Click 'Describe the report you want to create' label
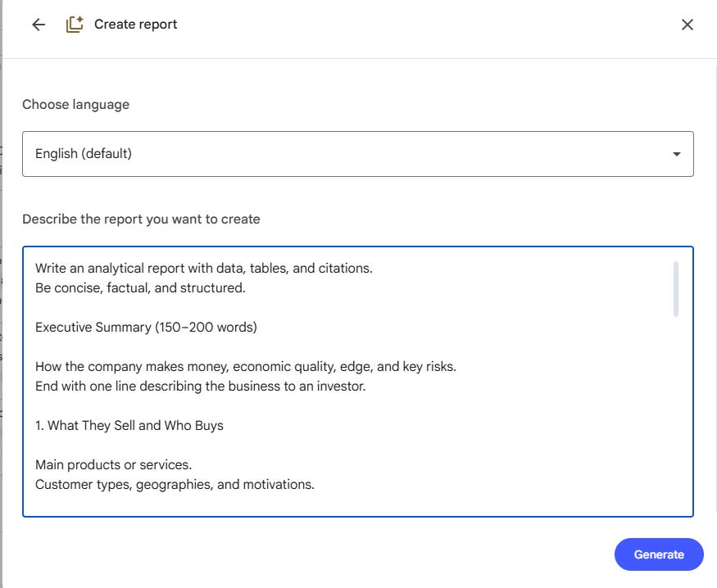The image size is (717, 588). [x=141, y=219]
